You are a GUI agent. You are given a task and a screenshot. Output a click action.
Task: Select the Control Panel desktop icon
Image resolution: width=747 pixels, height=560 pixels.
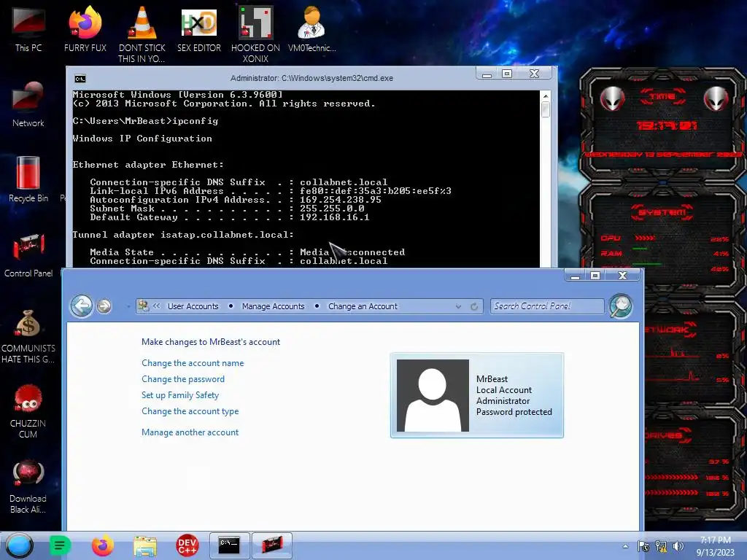tap(28, 254)
